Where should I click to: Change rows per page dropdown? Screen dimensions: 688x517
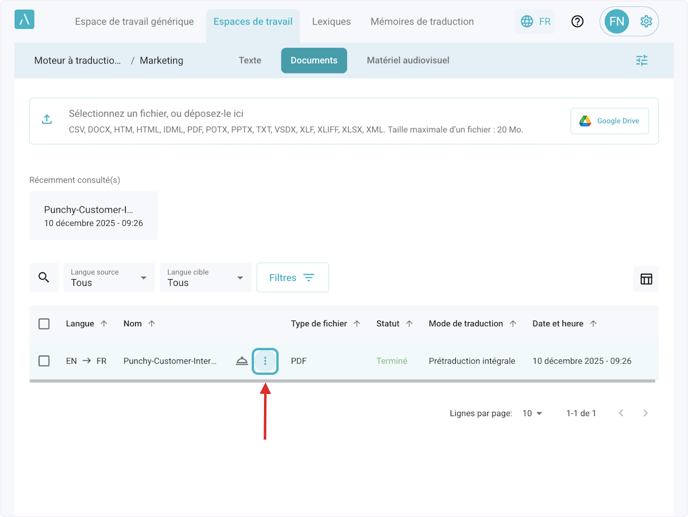click(x=532, y=413)
